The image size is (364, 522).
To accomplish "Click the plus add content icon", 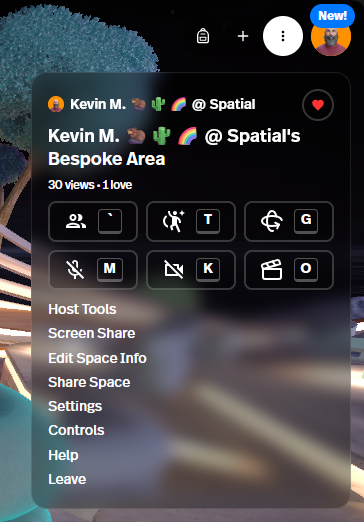I will pyautogui.click(x=243, y=36).
